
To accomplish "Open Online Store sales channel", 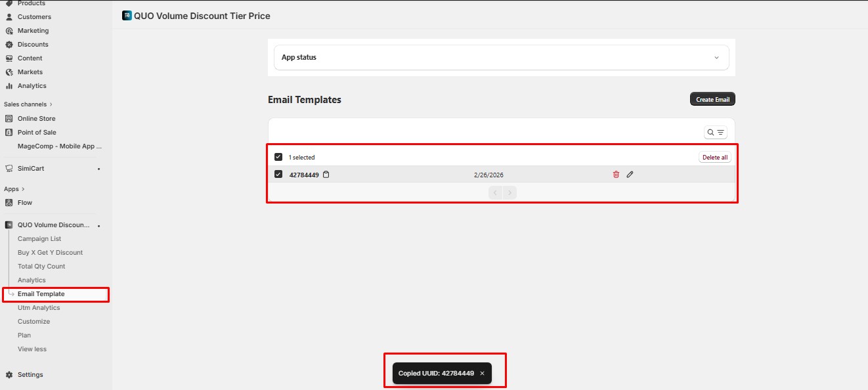I will [x=36, y=119].
